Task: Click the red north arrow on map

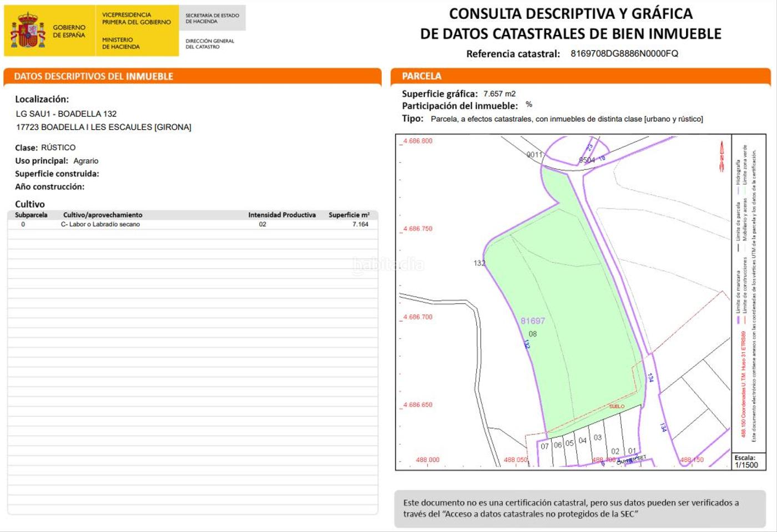Action: click(x=722, y=156)
